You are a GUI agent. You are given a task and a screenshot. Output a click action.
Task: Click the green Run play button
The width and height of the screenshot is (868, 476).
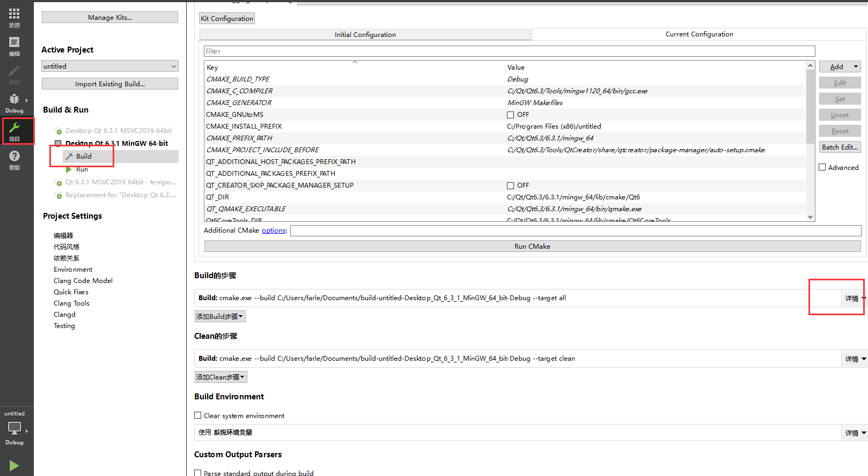coord(14,466)
